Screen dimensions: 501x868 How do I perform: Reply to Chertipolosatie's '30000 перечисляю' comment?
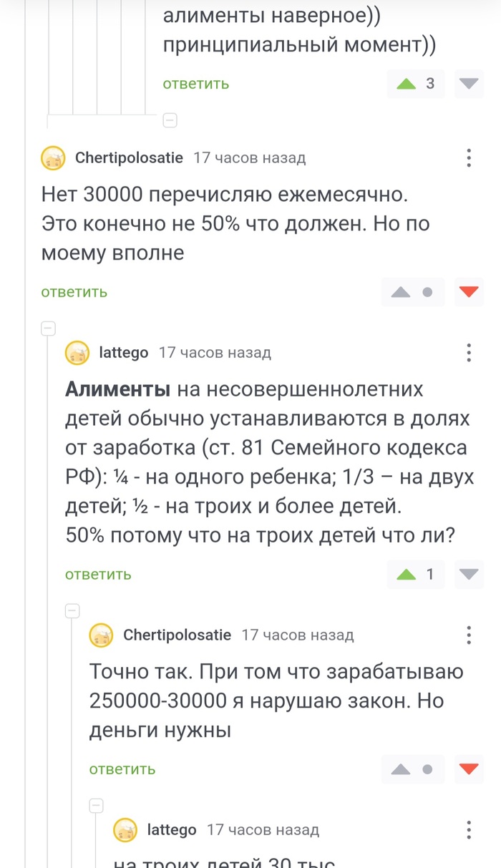pos(74,292)
